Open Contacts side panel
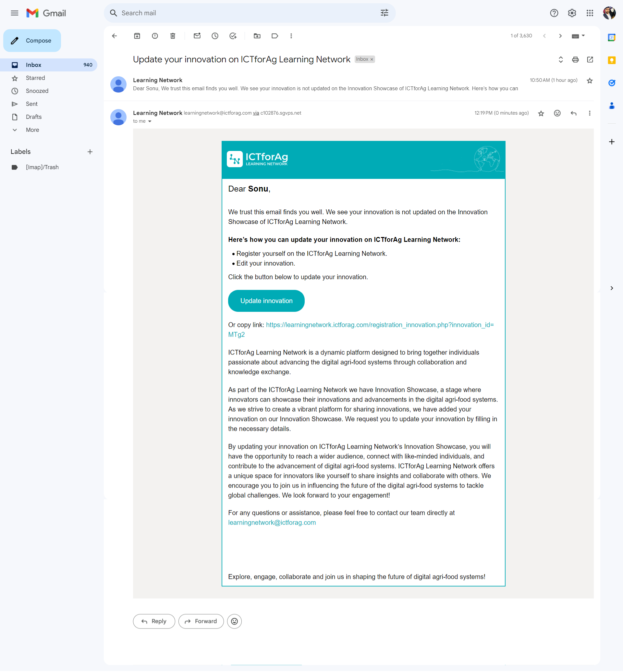This screenshot has height=672, width=623. [612, 106]
